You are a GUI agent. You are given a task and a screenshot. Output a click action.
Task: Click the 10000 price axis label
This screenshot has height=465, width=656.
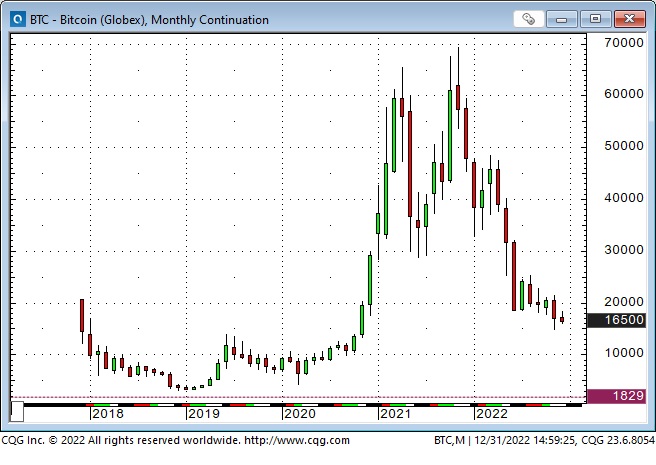point(623,353)
